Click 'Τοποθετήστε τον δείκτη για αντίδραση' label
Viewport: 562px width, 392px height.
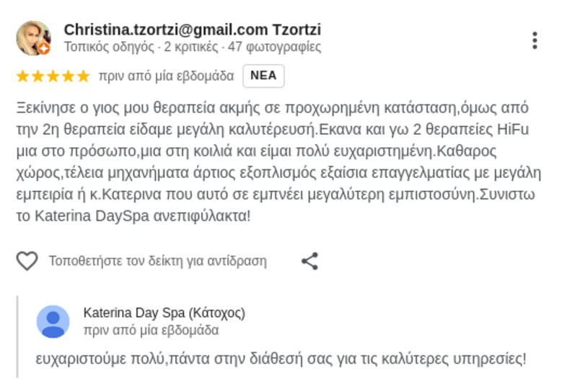(157, 262)
